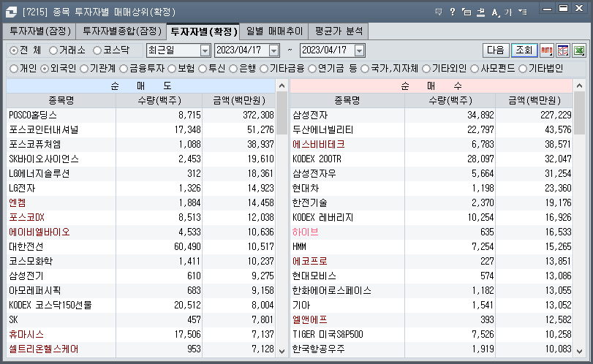Image resolution: width=593 pixels, height=364 pixels.
Task: Open the end date calendar dropdown arrow
Action: tap(360, 50)
